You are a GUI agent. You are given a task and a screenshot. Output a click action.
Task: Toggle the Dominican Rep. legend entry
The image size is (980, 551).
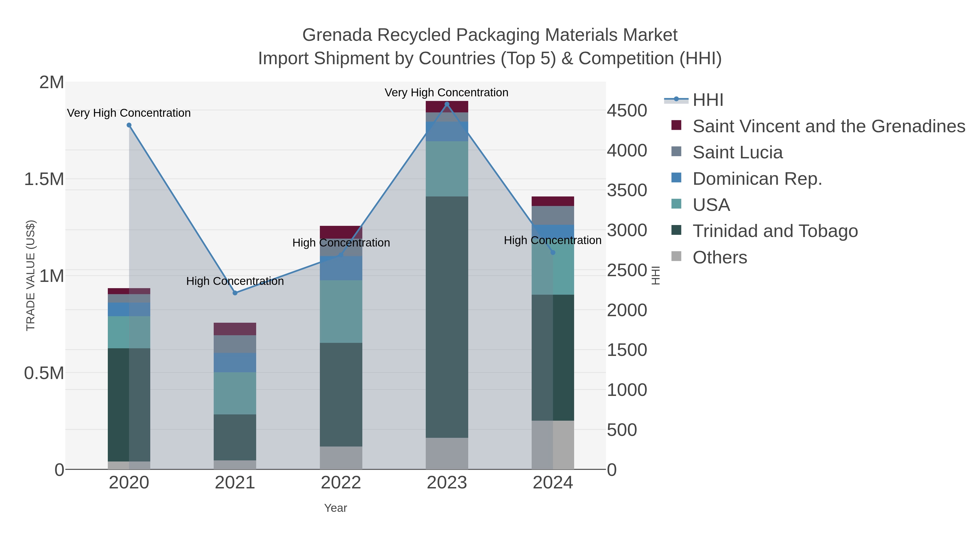(x=746, y=179)
